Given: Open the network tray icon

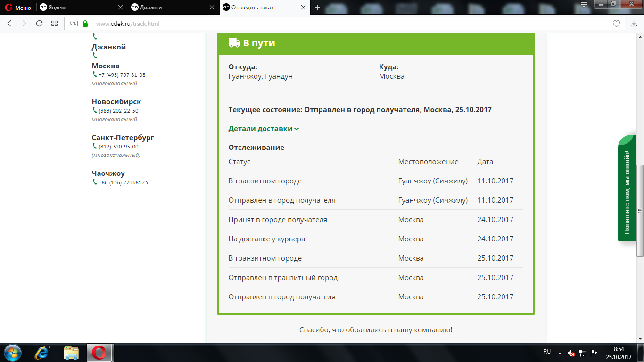Looking at the screenshot, I should [x=583, y=353].
